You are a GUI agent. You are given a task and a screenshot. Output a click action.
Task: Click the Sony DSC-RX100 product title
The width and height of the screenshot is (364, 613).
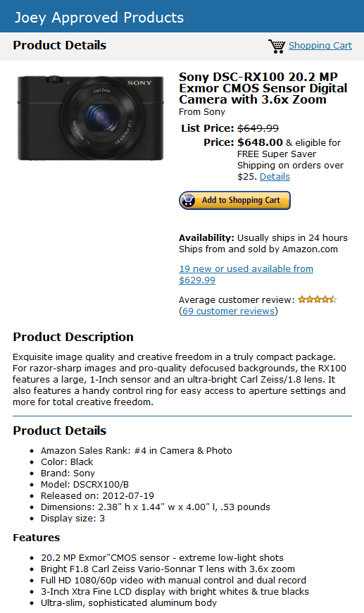[263, 88]
